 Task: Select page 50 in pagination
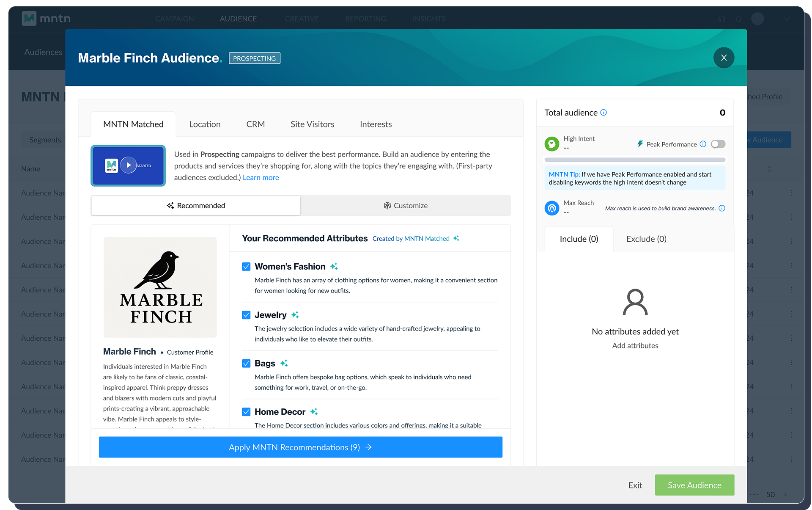[771, 494]
